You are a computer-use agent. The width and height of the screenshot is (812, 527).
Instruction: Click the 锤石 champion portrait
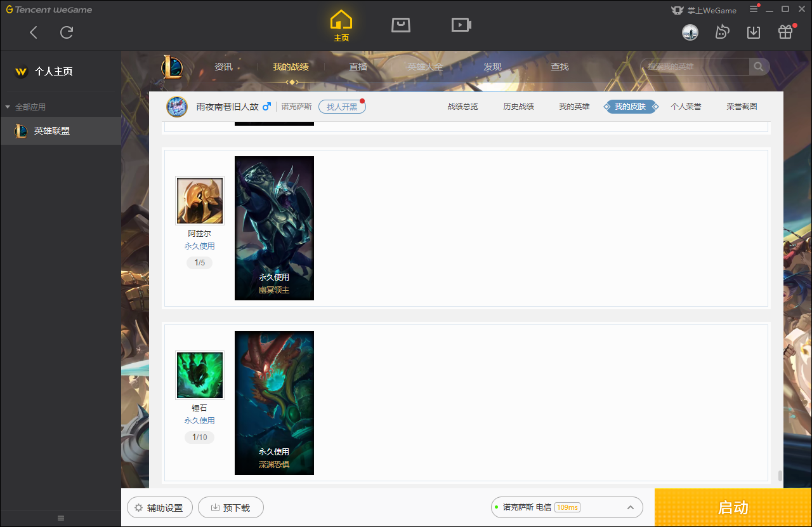[x=200, y=375]
